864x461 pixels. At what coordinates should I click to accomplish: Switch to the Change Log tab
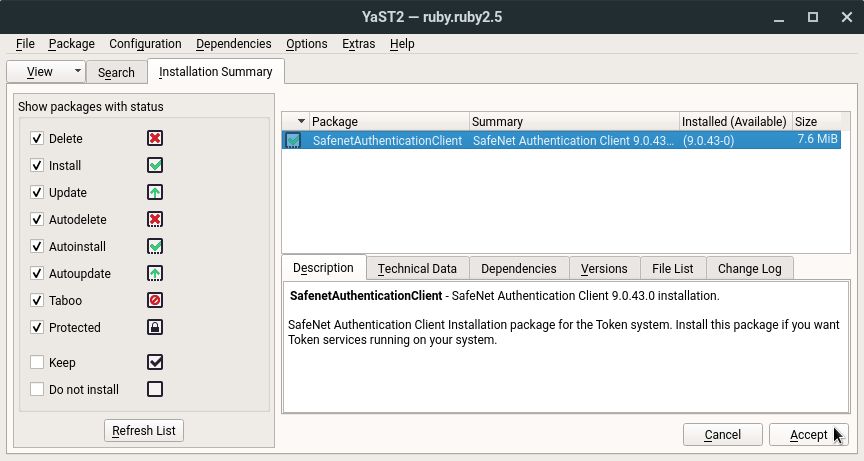pyautogui.click(x=749, y=269)
